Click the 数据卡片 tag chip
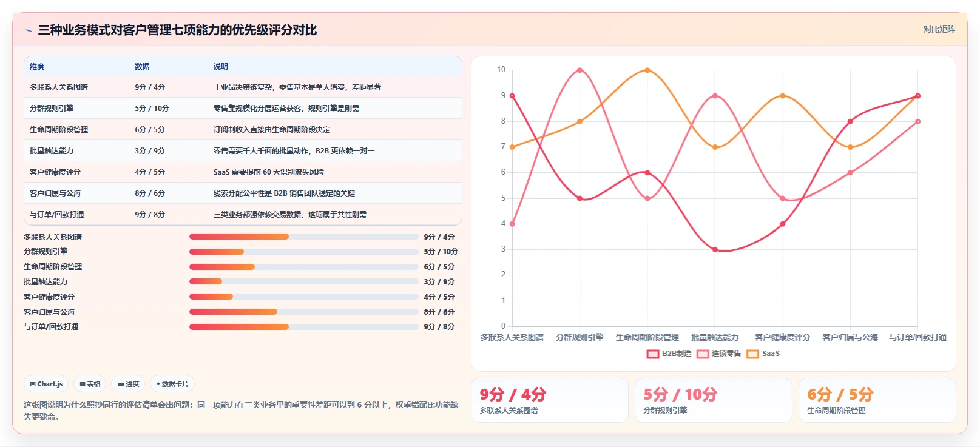This screenshot has height=447, width=980. point(172,384)
